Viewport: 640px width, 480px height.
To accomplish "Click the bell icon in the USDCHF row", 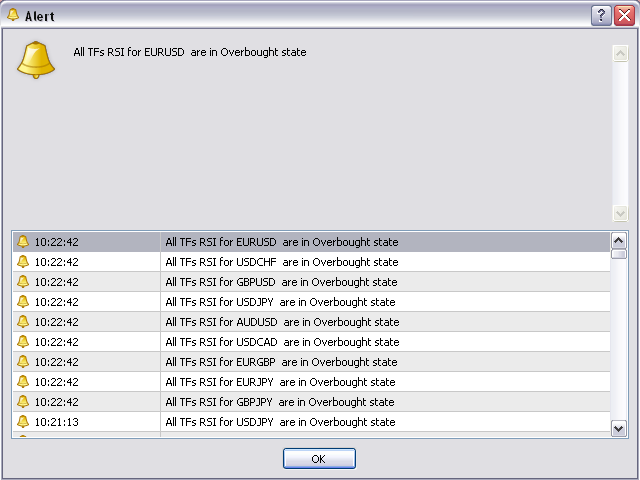I will (23, 262).
